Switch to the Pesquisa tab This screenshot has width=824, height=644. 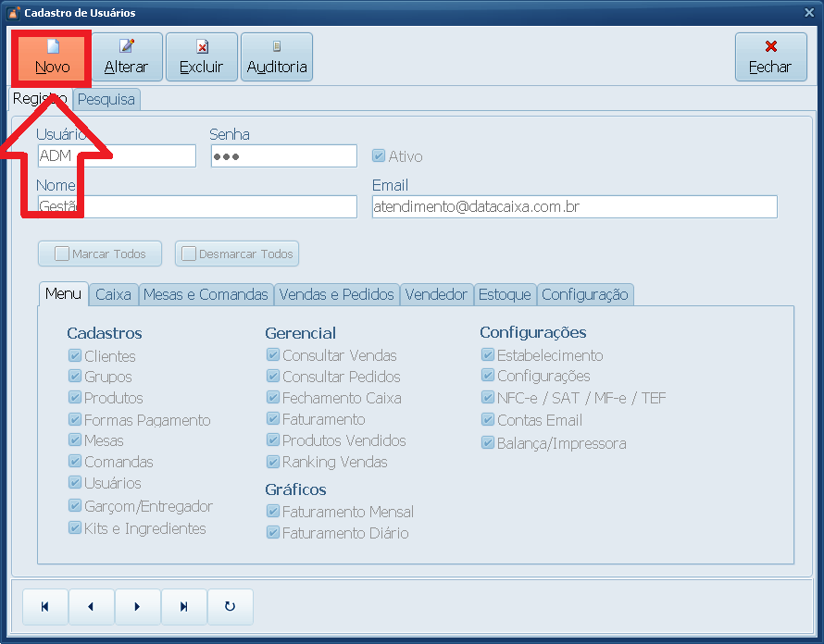click(x=106, y=99)
